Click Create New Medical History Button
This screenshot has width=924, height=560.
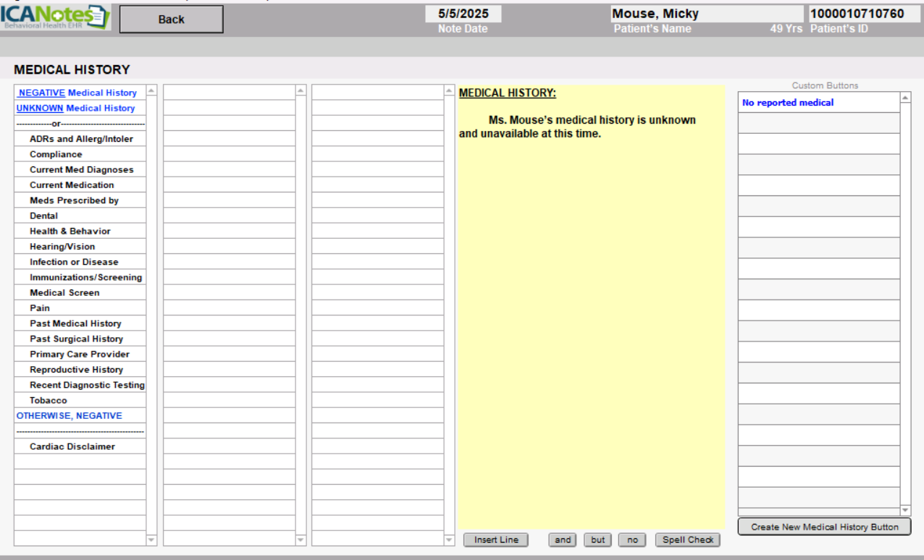pyautogui.click(x=825, y=527)
